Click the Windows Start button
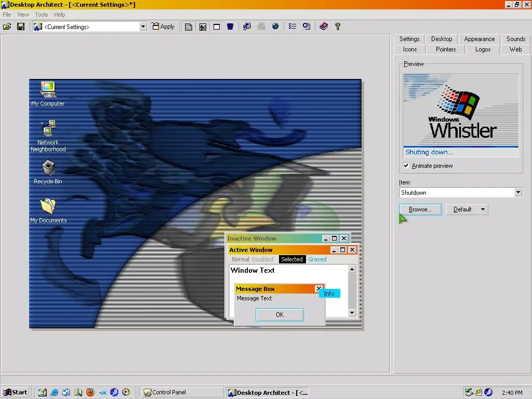Viewport: 532px width, 399px height. click(x=15, y=392)
